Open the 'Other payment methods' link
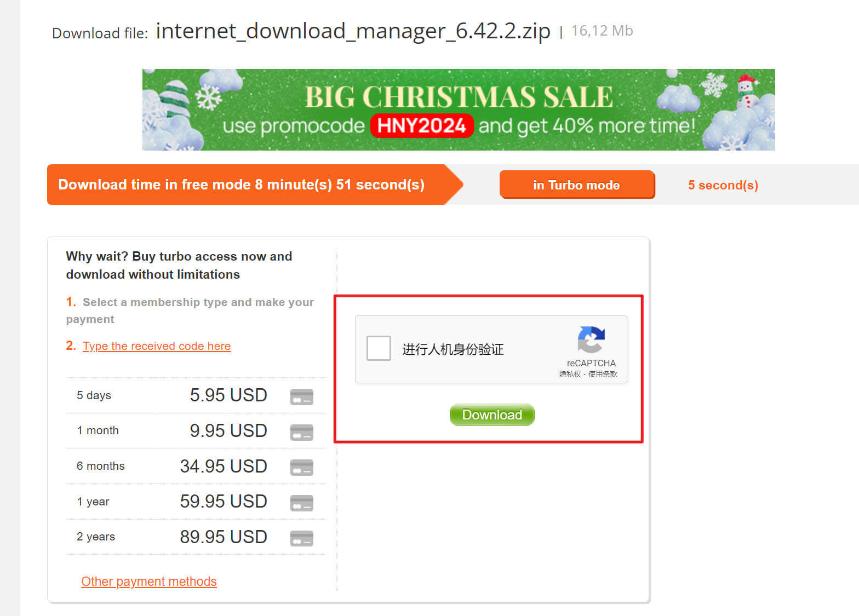Viewport: 859px width, 616px height. tap(149, 582)
